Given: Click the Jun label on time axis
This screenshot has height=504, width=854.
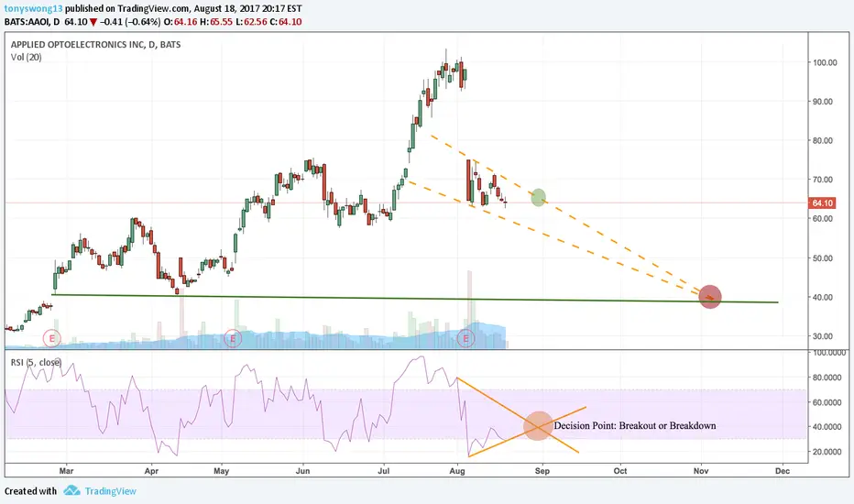Looking at the screenshot, I should [x=302, y=471].
